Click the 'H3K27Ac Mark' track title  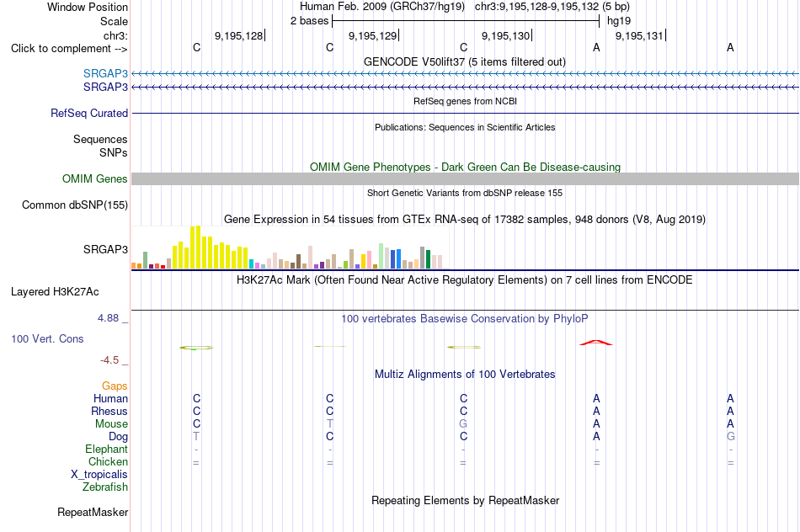point(465,280)
